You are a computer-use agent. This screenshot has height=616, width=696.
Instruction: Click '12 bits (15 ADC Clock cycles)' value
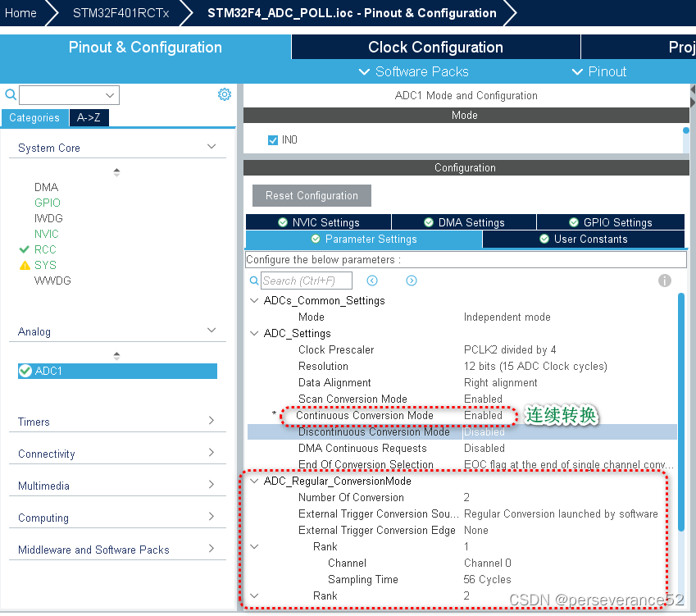(x=535, y=366)
